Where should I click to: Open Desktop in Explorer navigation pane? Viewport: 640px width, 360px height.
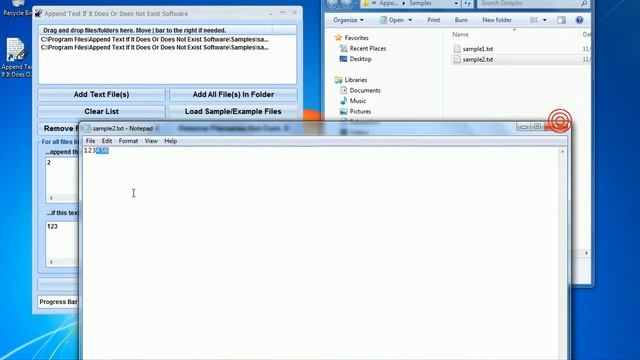click(360, 59)
